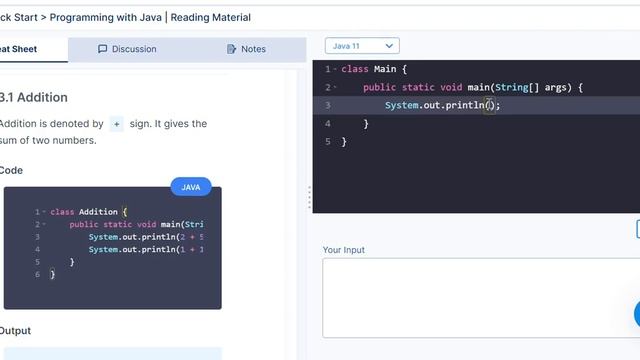Click the JAVA badge on code snippet
This screenshot has height=360, width=640.
click(x=191, y=187)
